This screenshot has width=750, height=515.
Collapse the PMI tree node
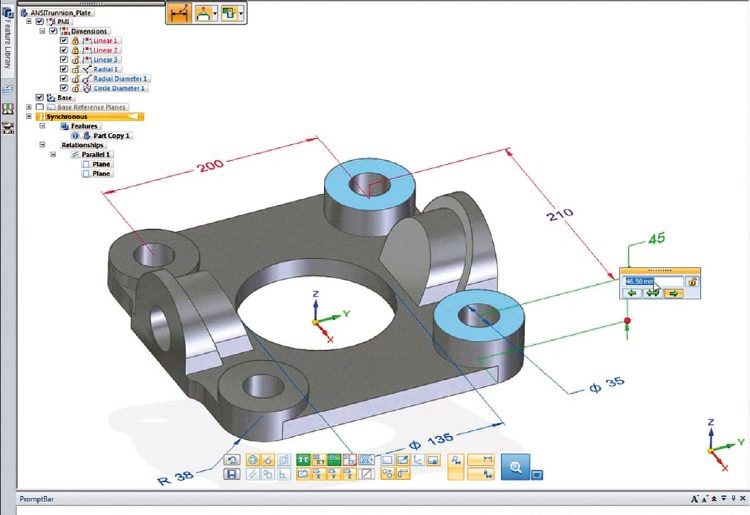click(28, 21)
